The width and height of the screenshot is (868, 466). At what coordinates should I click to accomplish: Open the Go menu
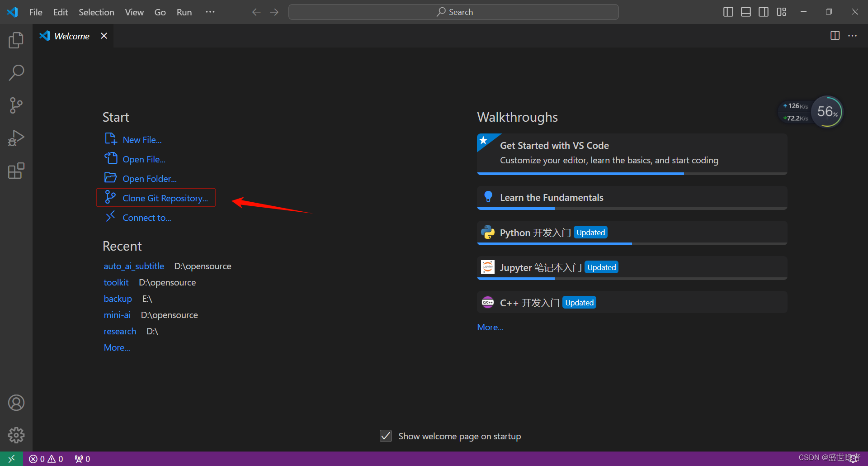tap(160, 12)
